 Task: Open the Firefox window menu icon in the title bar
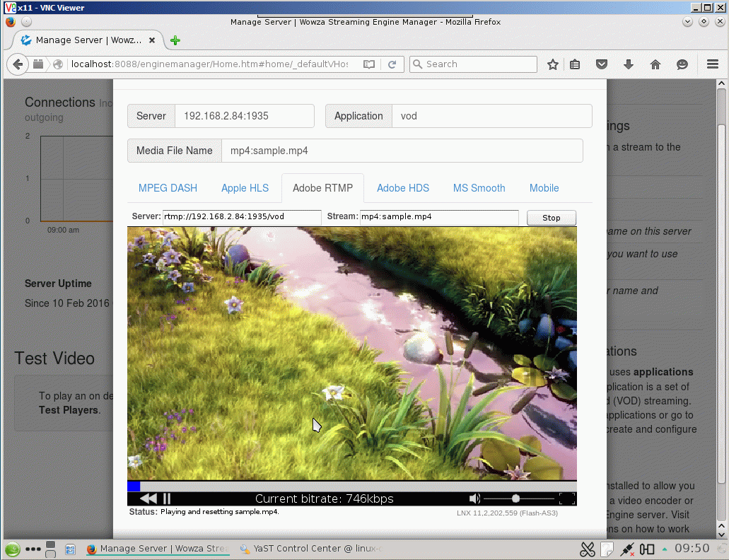click(x=10, y=22)
